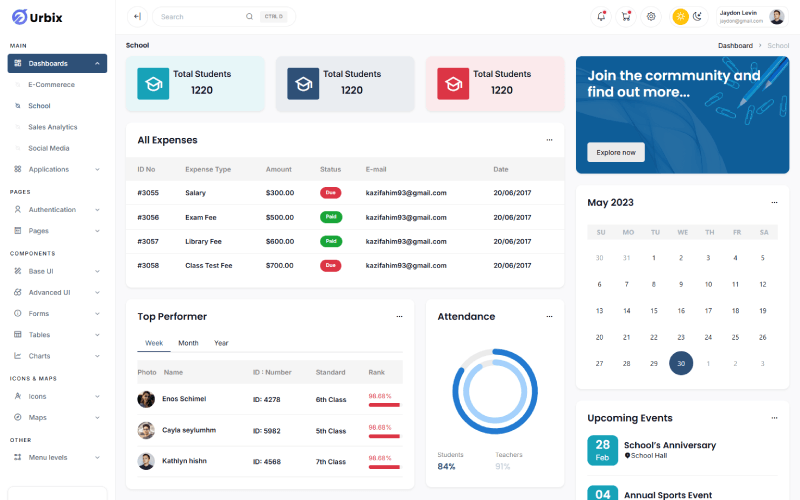Open the notifications bell icon
The width and height of the screenshot is (800, 500).
tap(601, 16)
